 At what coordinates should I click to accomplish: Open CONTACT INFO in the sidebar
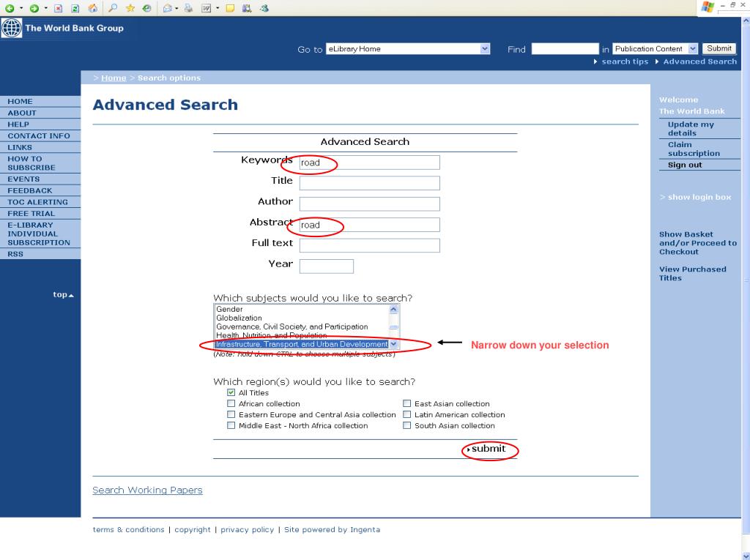pyautogui.click(x=40, y=136)
